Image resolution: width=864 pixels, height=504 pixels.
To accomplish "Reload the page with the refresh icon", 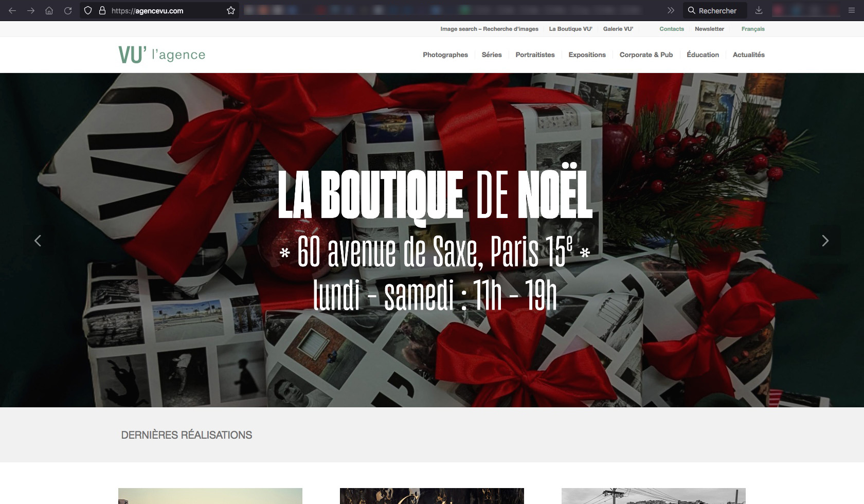I will (x=68, y=10).
